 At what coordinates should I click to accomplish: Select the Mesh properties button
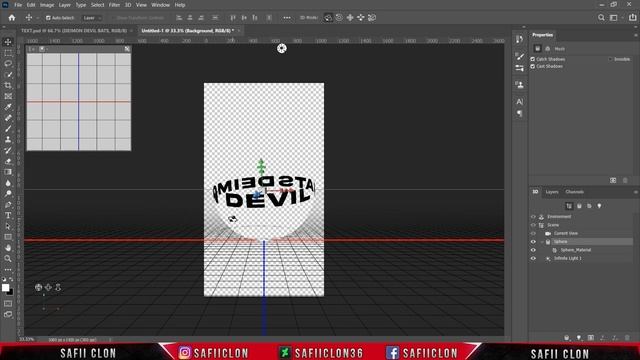538,49
